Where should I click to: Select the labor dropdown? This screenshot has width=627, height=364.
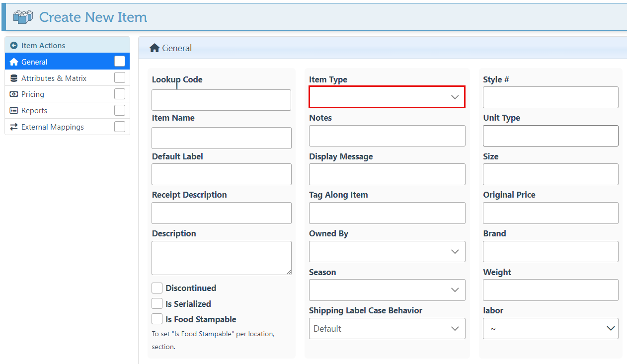point(550,329)
